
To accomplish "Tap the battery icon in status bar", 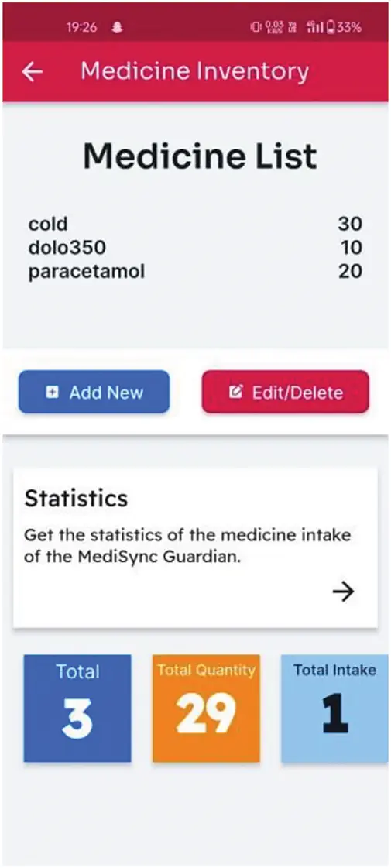I will [331, 26].
